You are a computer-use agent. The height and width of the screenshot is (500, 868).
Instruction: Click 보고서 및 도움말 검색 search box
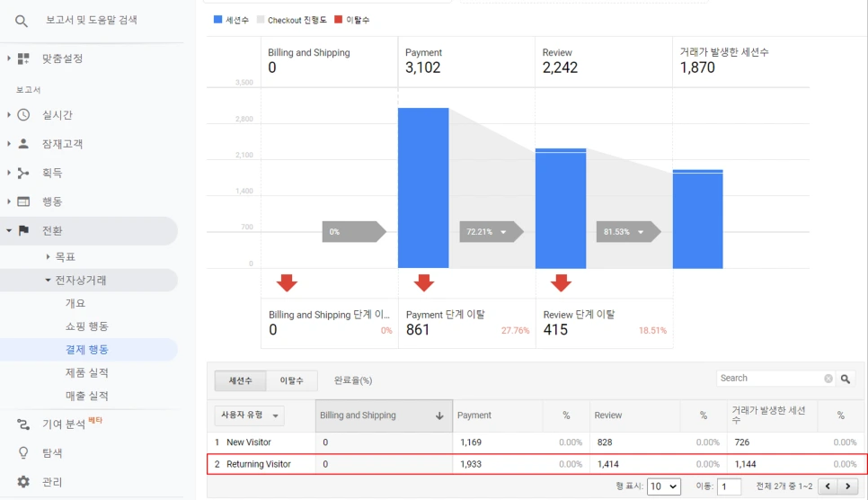point(92,20)
